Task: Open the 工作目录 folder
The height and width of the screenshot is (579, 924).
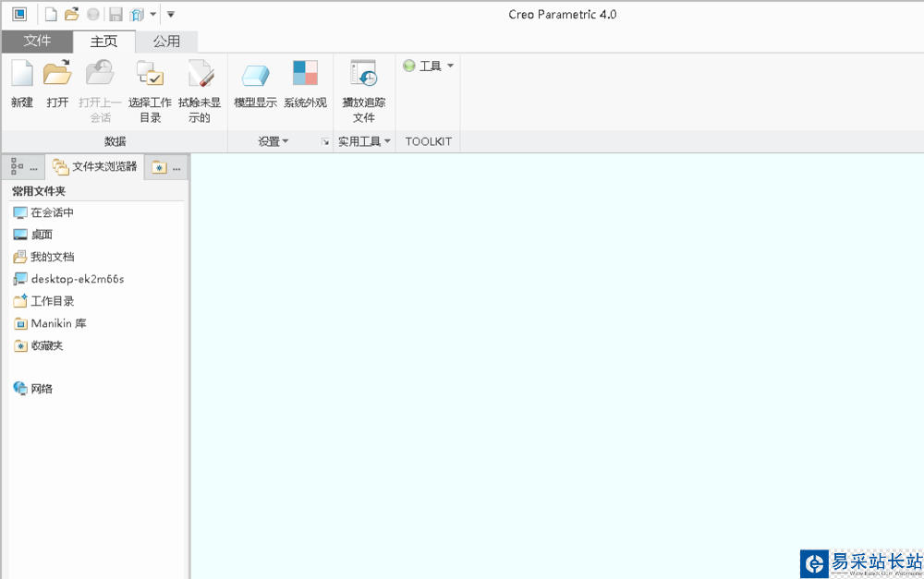Action: [43, 301]
